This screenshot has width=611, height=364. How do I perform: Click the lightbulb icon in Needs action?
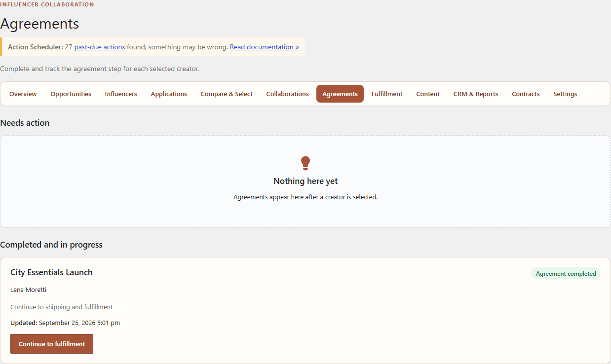click(305, 163)
